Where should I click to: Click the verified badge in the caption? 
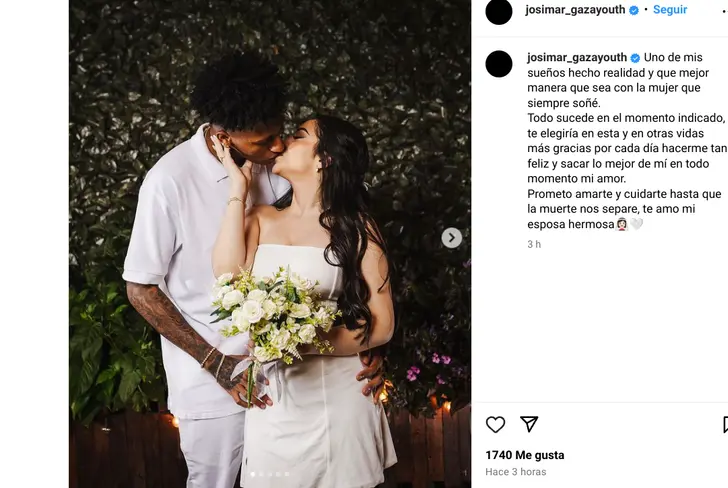point(635,58)
